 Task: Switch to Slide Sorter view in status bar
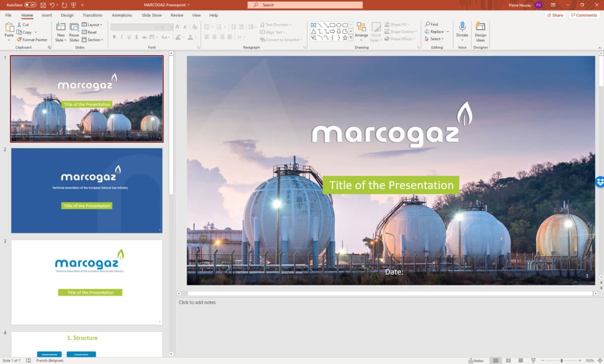click(507, 360)
